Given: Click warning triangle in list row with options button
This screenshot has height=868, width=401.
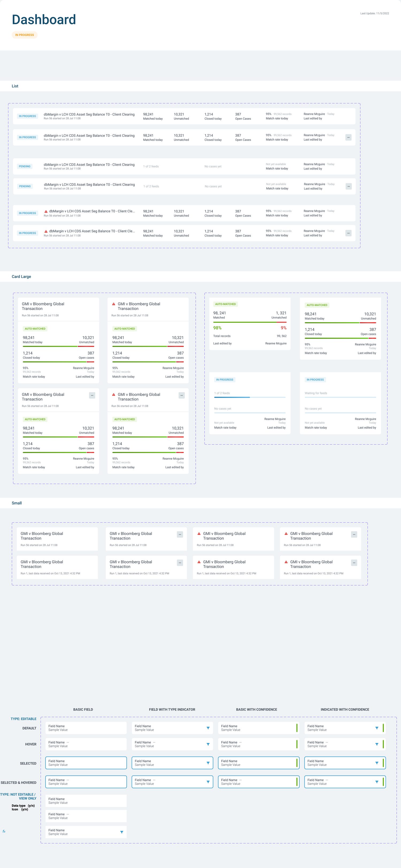Looking at the screenshot, I should click(46, 231).
